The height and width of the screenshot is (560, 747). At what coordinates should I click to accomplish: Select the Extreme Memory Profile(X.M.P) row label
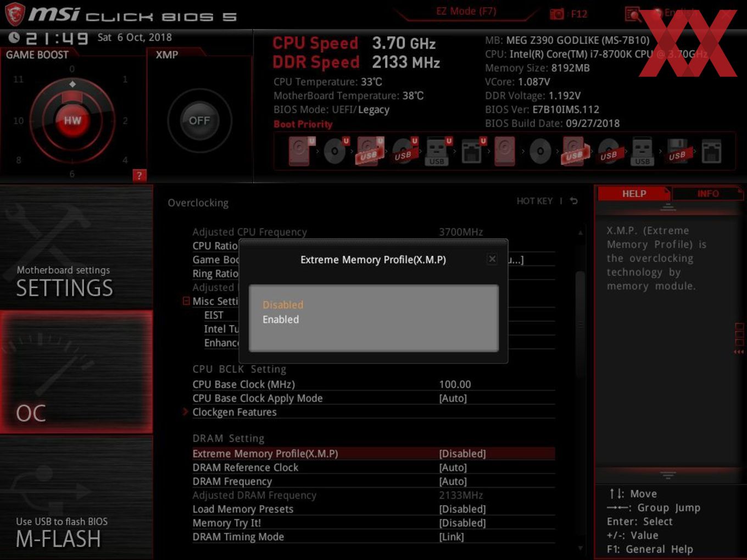tap(265, 453)
